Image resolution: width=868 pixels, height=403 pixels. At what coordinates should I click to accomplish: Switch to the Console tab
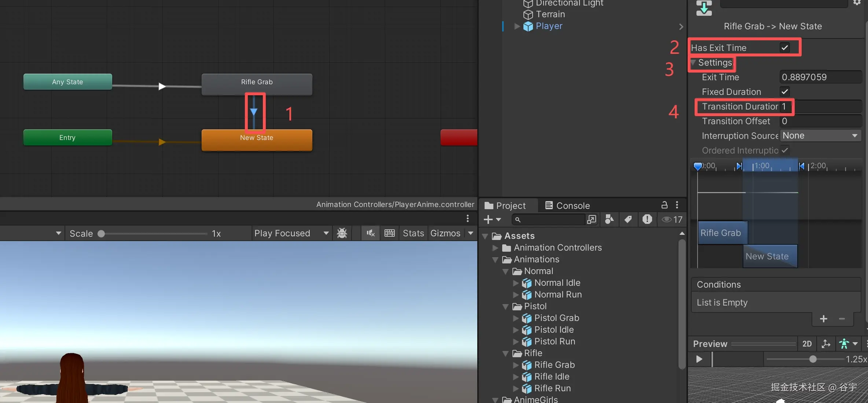[x=567, y=206]
